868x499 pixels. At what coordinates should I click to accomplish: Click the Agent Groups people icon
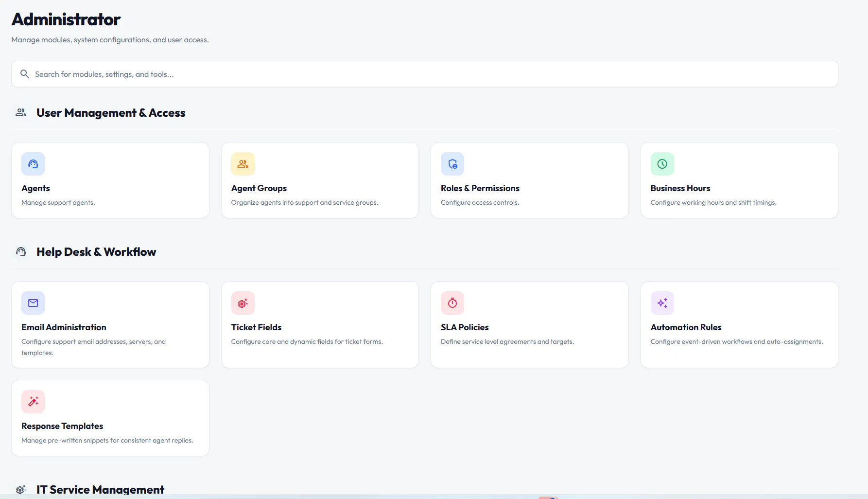coord(243,164)
